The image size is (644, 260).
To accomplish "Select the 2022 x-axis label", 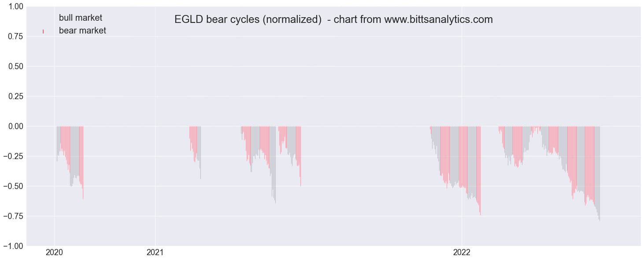I will point(462,253).
